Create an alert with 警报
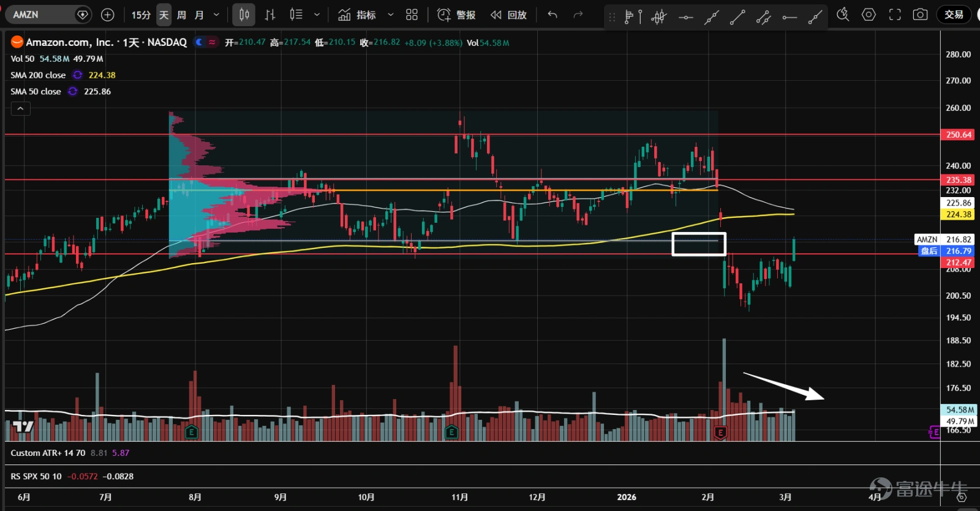This screenshot has width=980, height=511. [x=456, y=15]
